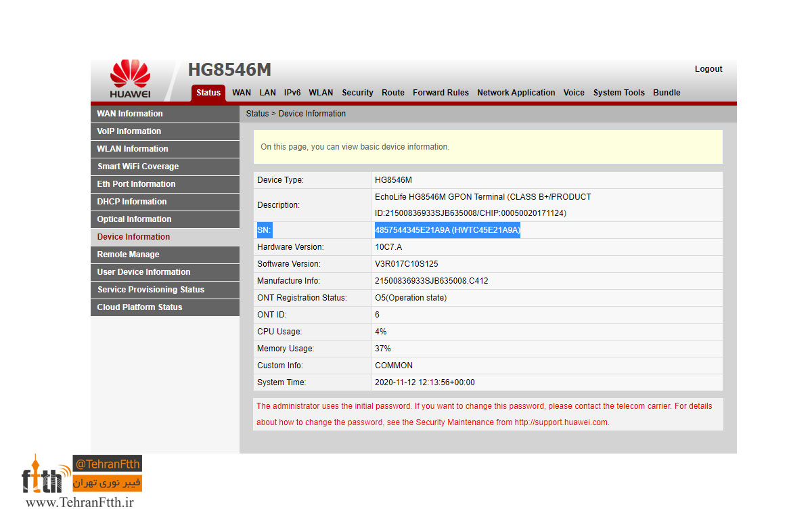
Task: Click the EchoLife HG8546M GPON Terminal description
Action: [x=483, y=205]
